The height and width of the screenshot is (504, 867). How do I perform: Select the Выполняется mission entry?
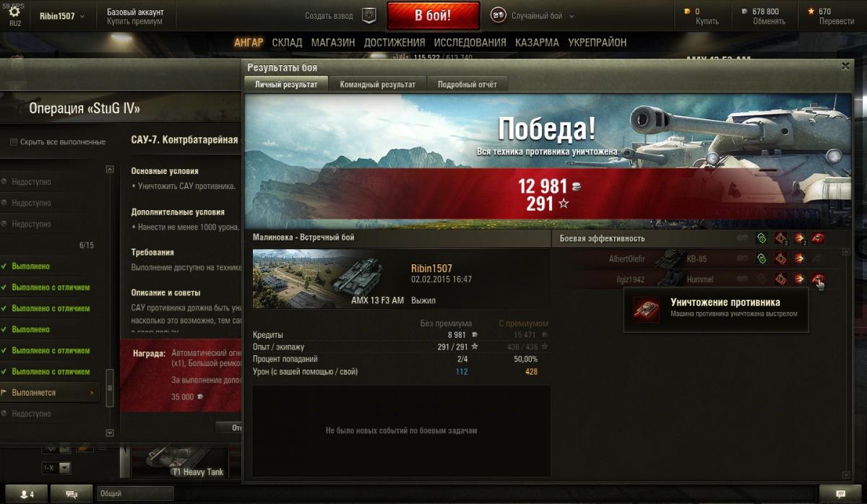tap(51, 393)
